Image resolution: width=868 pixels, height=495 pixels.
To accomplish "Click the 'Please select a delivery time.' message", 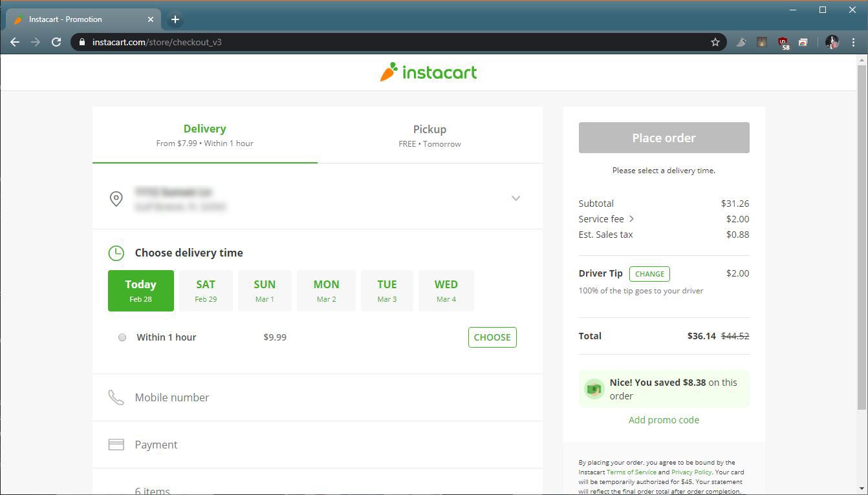I will (664, 171).
